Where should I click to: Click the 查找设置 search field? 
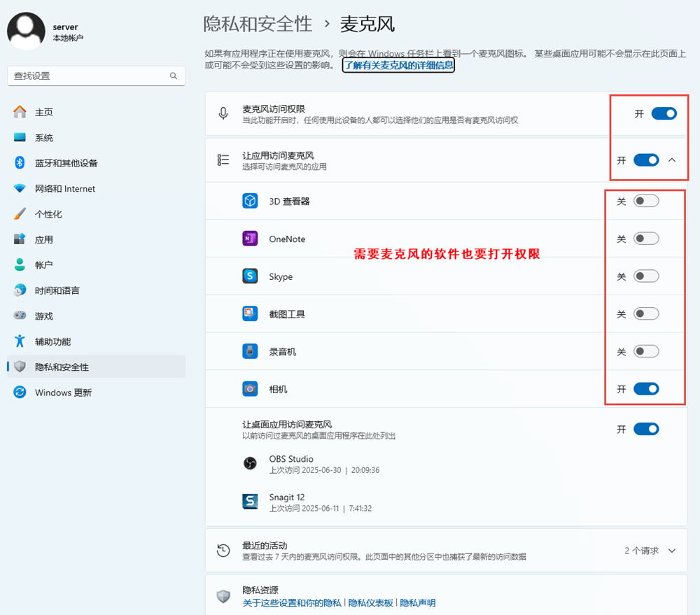click(x=96, y=76)
